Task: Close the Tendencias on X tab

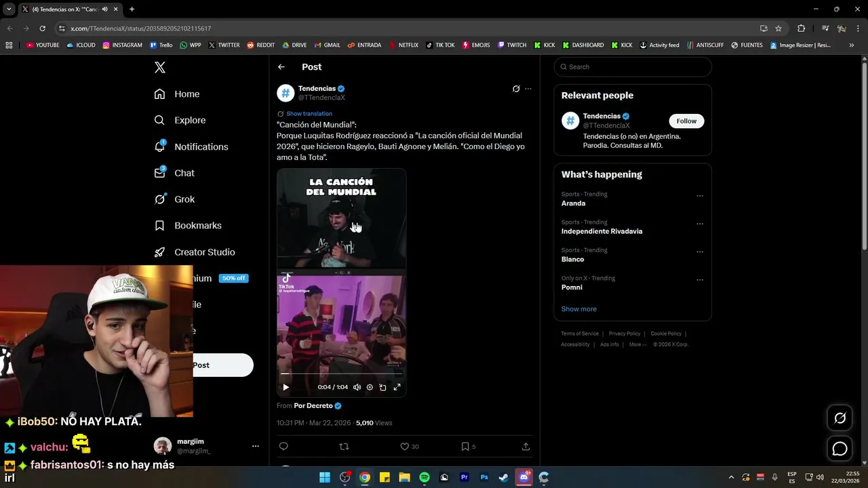Action: pos(115,9)
